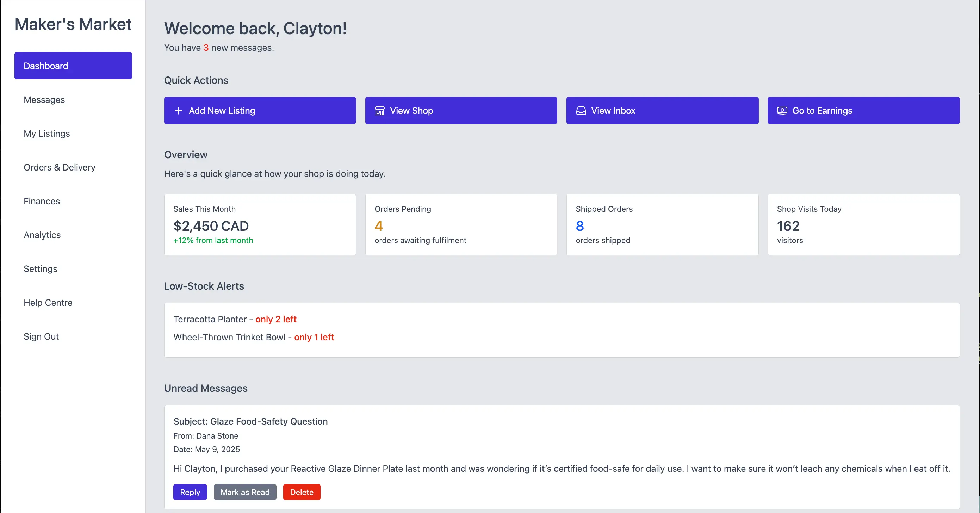
Task: Open Orders & Delivery
Action: 59,167
